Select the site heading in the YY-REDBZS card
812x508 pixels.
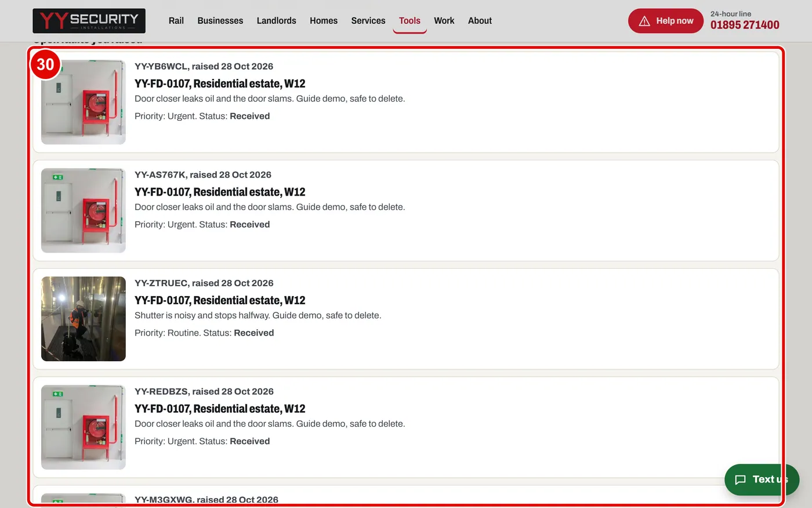[220, 409]
